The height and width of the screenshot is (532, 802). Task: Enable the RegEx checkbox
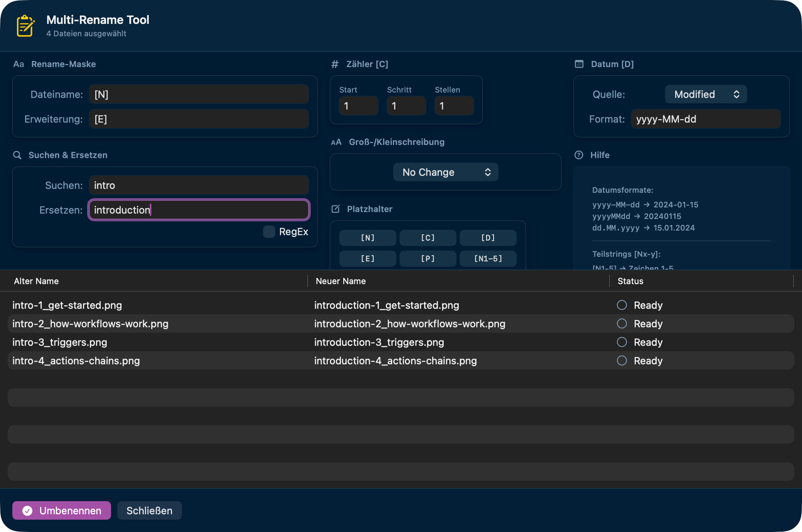[x=269, y=232]
